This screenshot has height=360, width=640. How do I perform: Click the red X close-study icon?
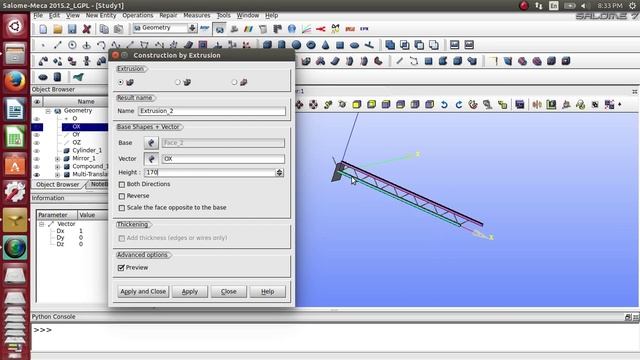click(x=87, y=29)
